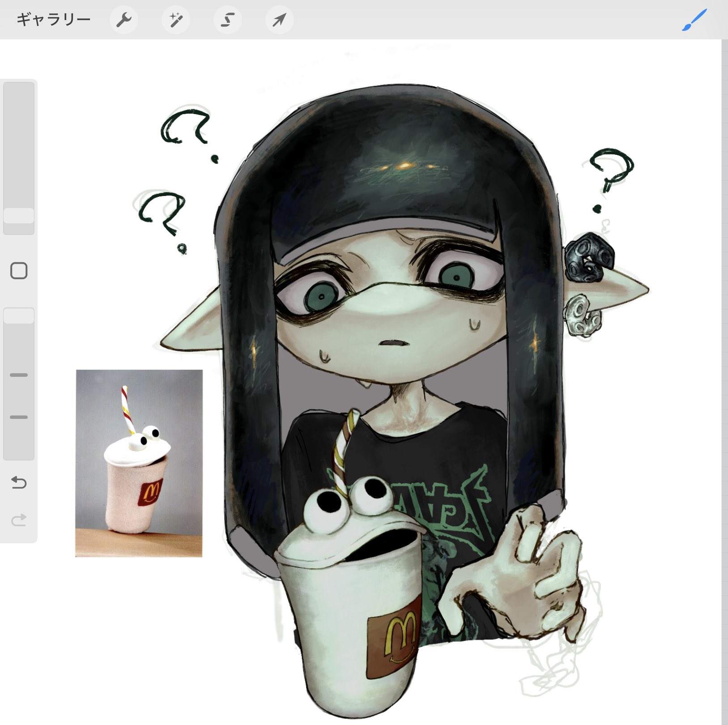Screen dimensions: 728x725
Task: Adjust the brush opacity slider handle
Action: click(x=19, y=316)
